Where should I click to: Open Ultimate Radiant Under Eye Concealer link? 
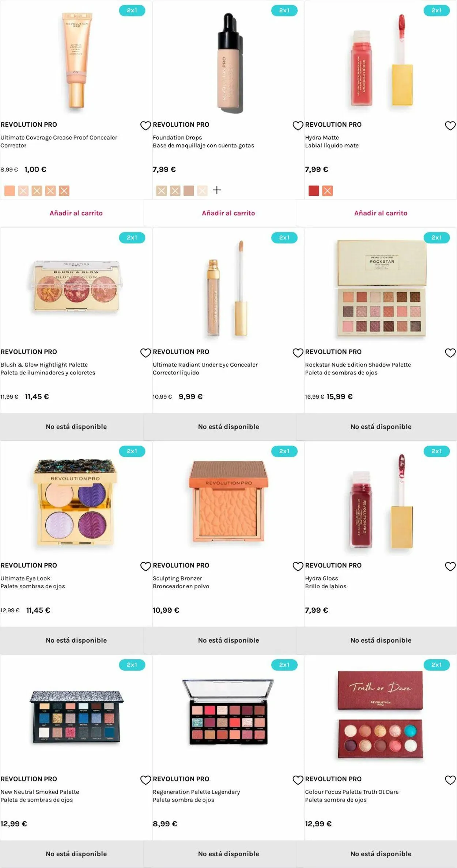[205, 365]
